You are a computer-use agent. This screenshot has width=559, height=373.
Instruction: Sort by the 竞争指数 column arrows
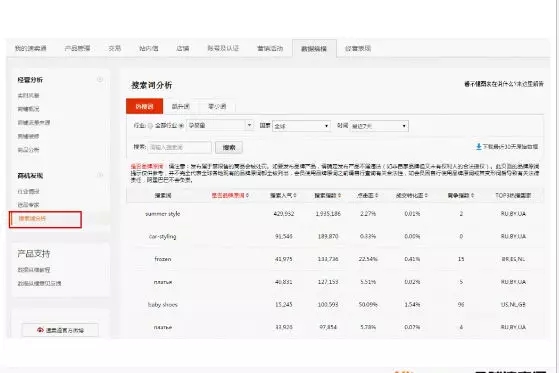(472, 195)
